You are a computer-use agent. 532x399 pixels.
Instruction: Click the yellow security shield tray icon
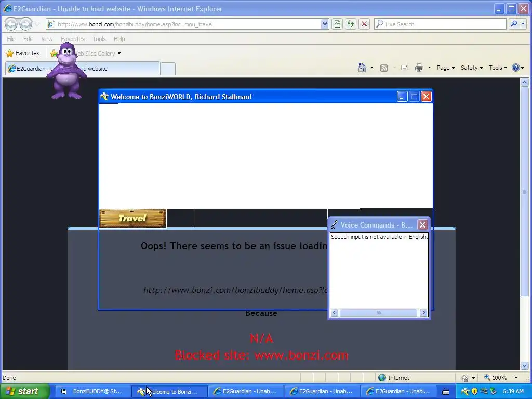(474, 391)
